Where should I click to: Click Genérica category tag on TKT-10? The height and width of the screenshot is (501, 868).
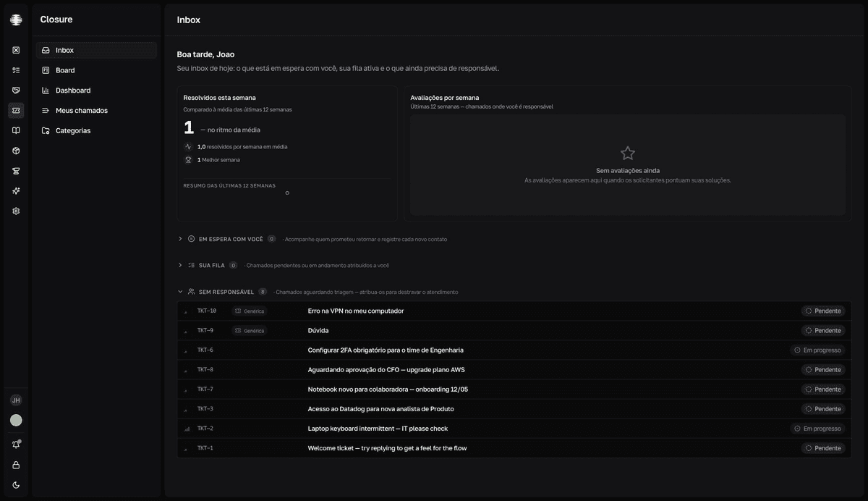[x=250, y=311]
